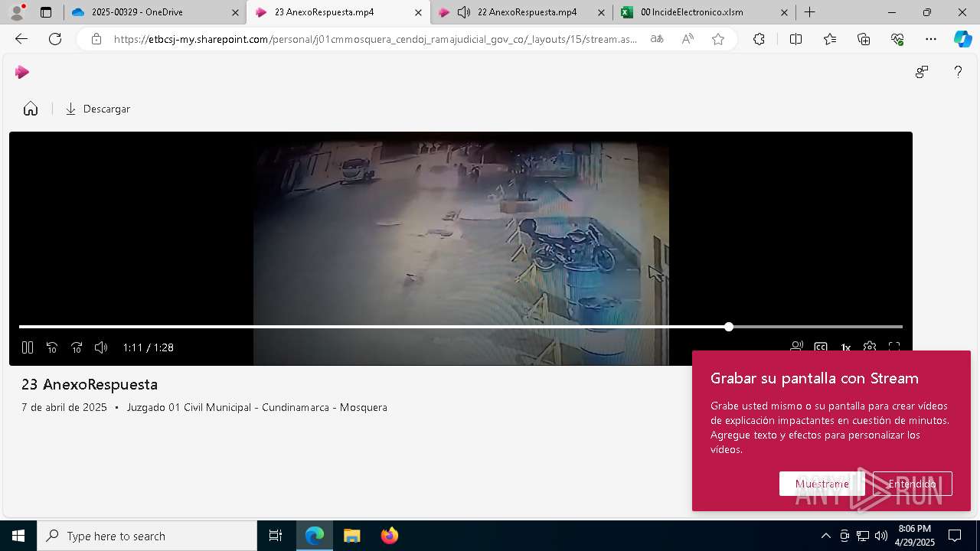Refresh the current page
This screenshot has height=551, width=980.
click(x=55, y=39)
